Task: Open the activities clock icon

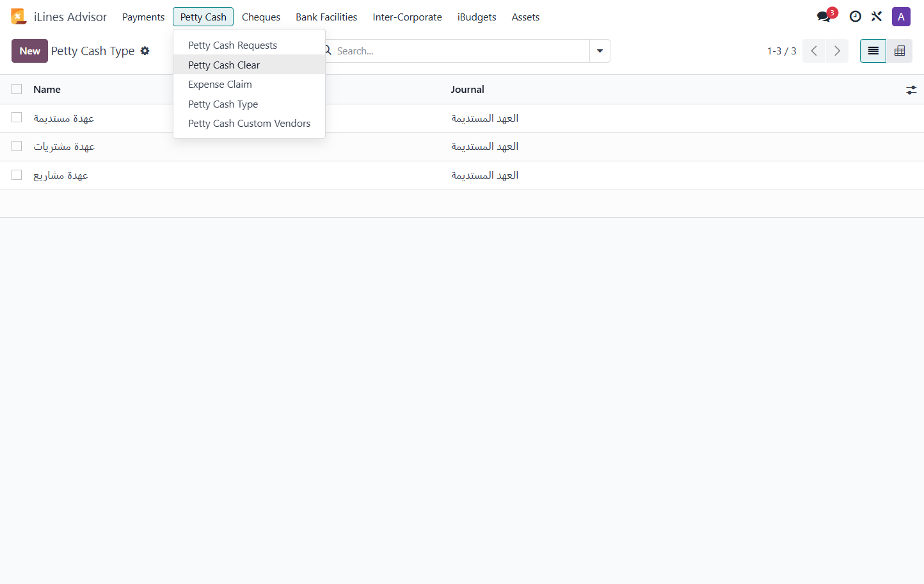Action: (855, 17)
